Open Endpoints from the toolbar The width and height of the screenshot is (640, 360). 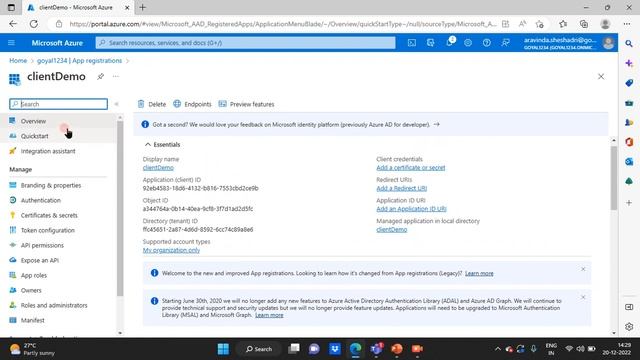click(192, 104)
